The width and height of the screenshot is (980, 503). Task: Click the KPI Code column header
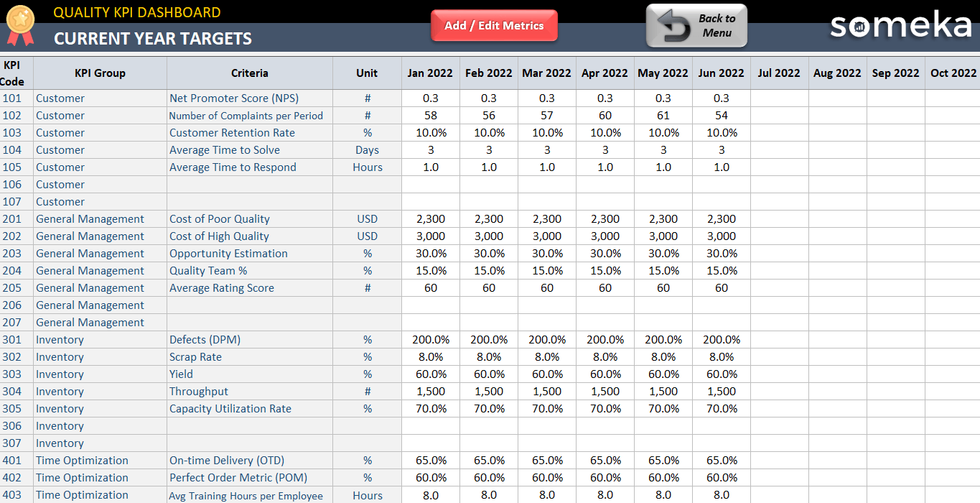[17, 73]
